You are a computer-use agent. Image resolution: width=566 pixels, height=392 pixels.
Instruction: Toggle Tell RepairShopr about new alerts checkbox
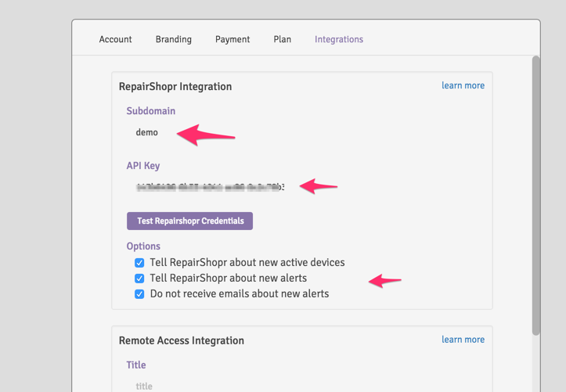click(139, 279)
